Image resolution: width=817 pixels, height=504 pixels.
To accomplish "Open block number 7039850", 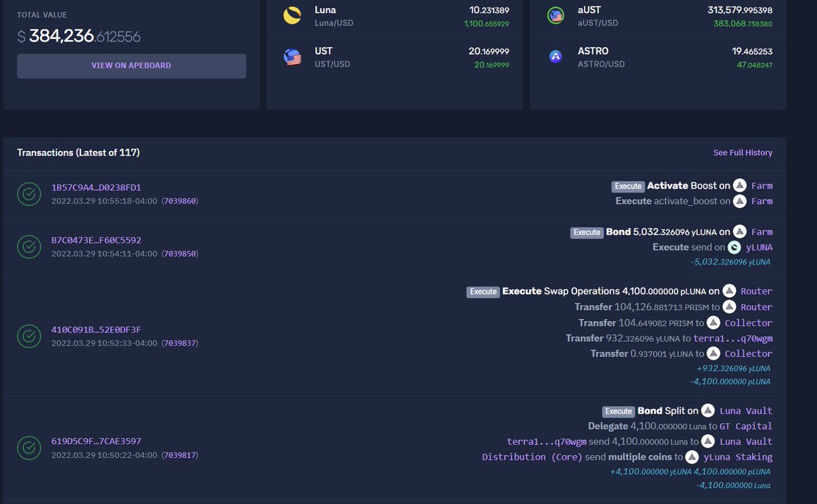I will pyautogui.click(x=179, y=254).
